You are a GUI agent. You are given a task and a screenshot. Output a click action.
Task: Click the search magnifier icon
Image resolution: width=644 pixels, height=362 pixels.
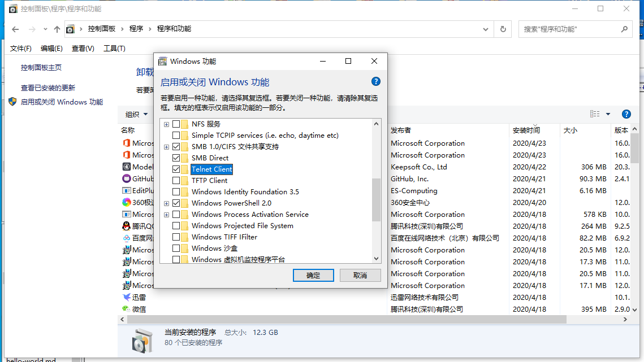(x=624, y=29)
